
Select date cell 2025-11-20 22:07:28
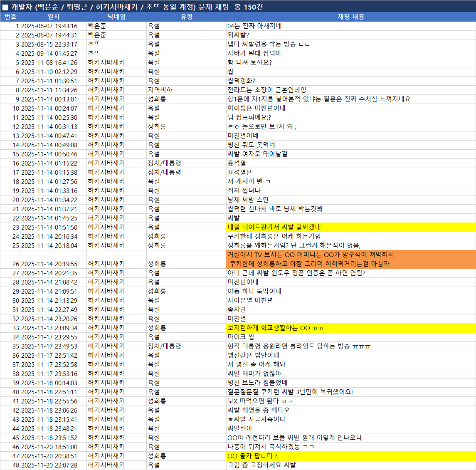coord(54,465)
